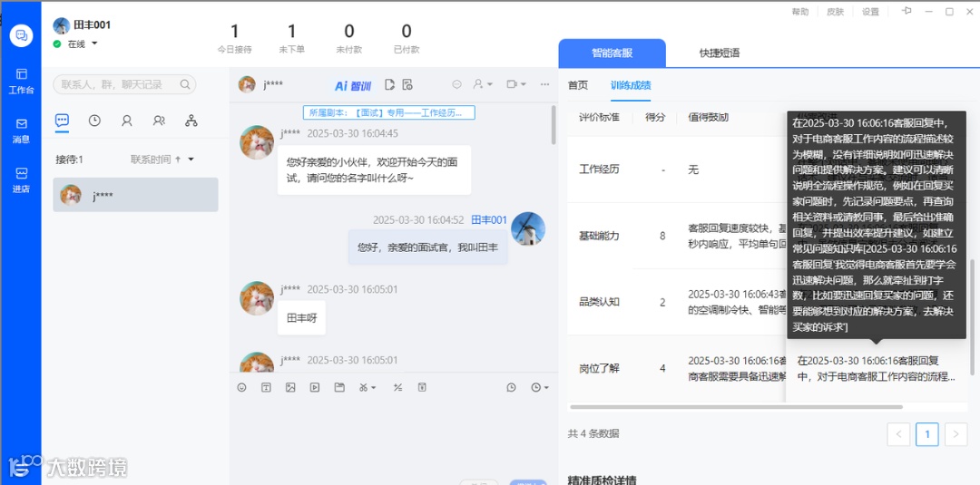Click the trash clear icon in chat toolbar
The image size is (980, 485).
click(x=422, y=388)
